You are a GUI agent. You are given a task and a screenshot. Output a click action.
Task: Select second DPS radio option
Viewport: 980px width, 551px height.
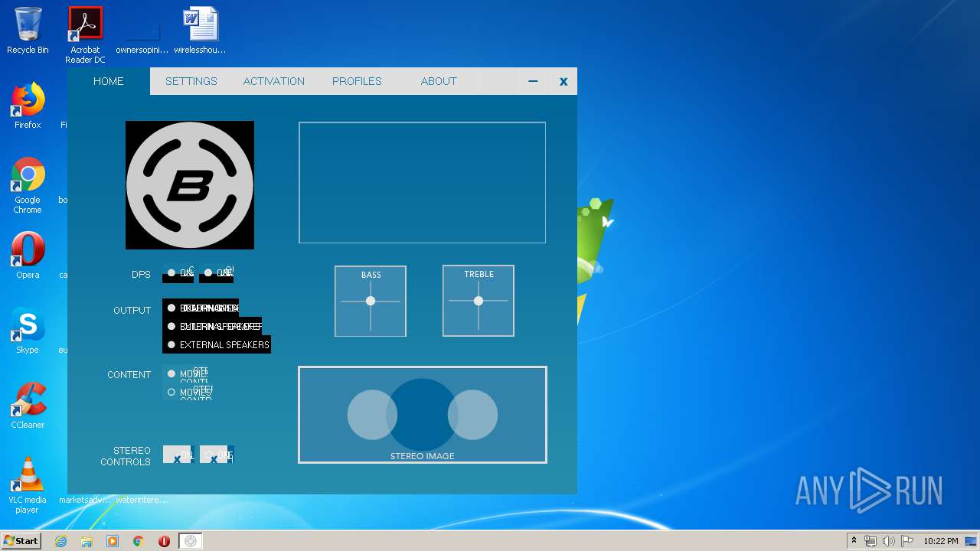208,272
